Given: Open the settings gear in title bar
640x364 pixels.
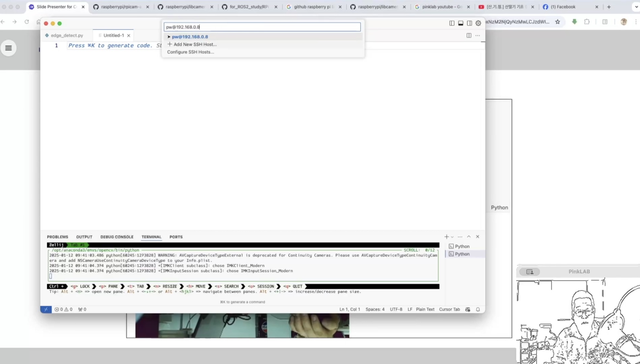Looking at the screenshot, I should tap(478, 23).
